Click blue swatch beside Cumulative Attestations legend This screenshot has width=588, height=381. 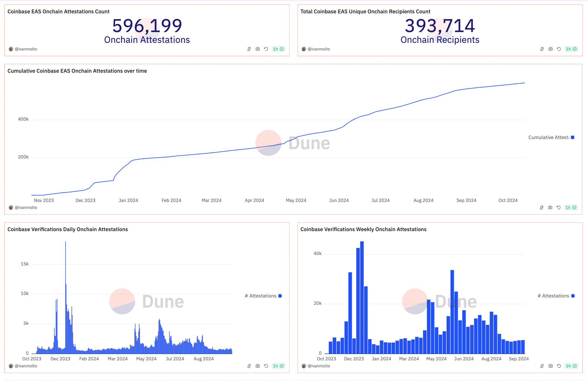tap(572, 137)
